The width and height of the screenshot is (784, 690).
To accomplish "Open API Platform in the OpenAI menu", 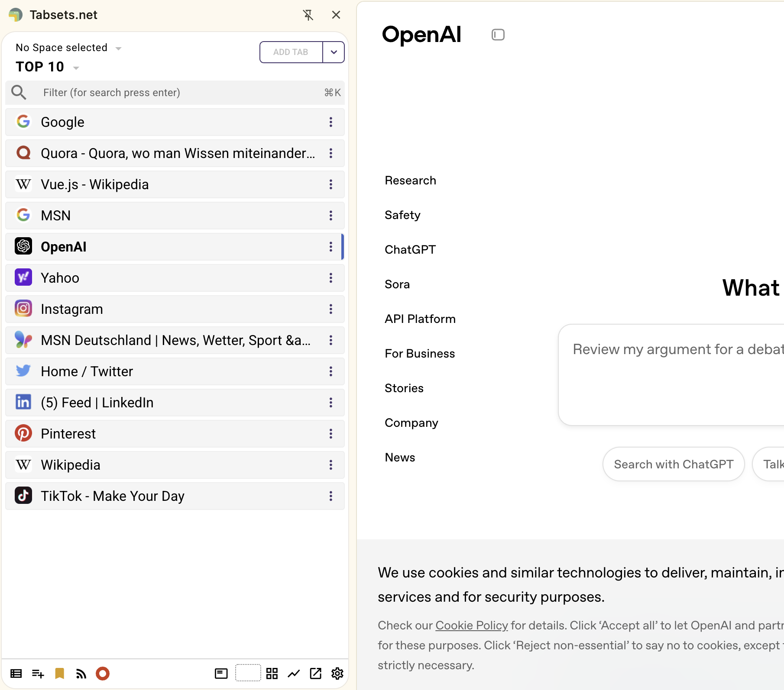I will click(x=420, y=319).
